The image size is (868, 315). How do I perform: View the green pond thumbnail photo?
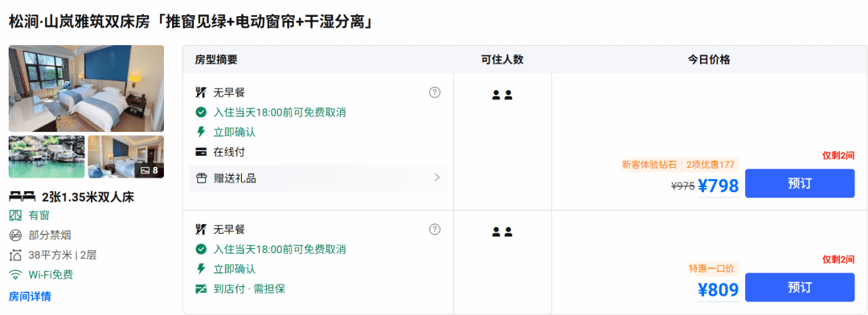(x=47, y=157)
